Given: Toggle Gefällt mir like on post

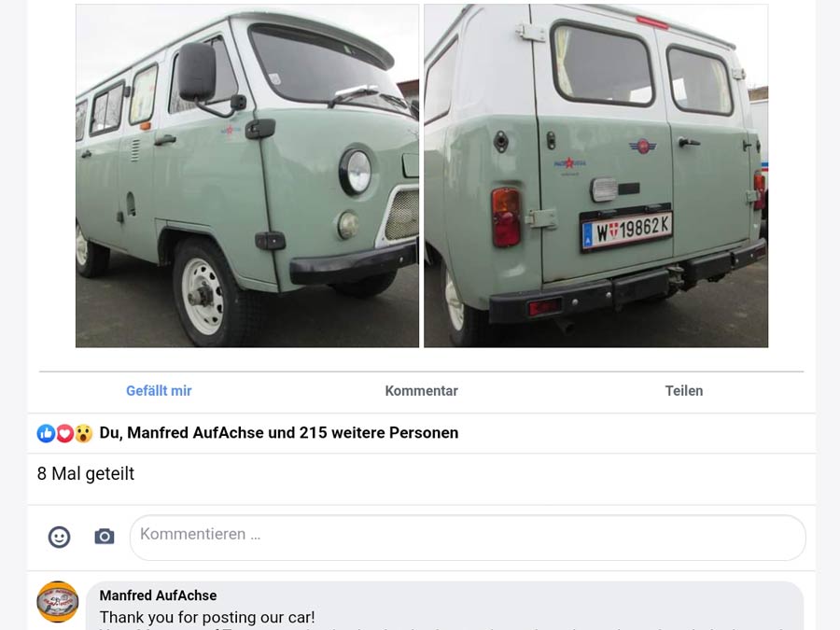Looking at the screenshot, I should point(159,391).
